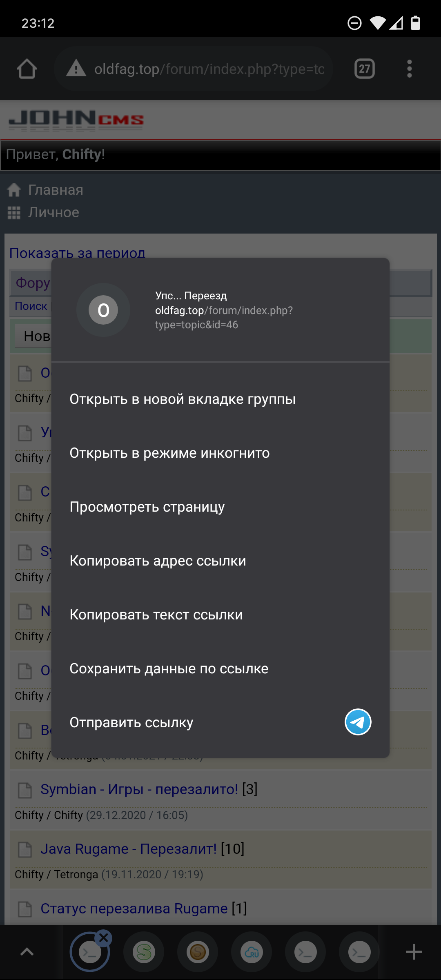Choose 'Копировать адрес ссылки'
The width and height of the screenshot is (441, 980).
pos(158,561)
